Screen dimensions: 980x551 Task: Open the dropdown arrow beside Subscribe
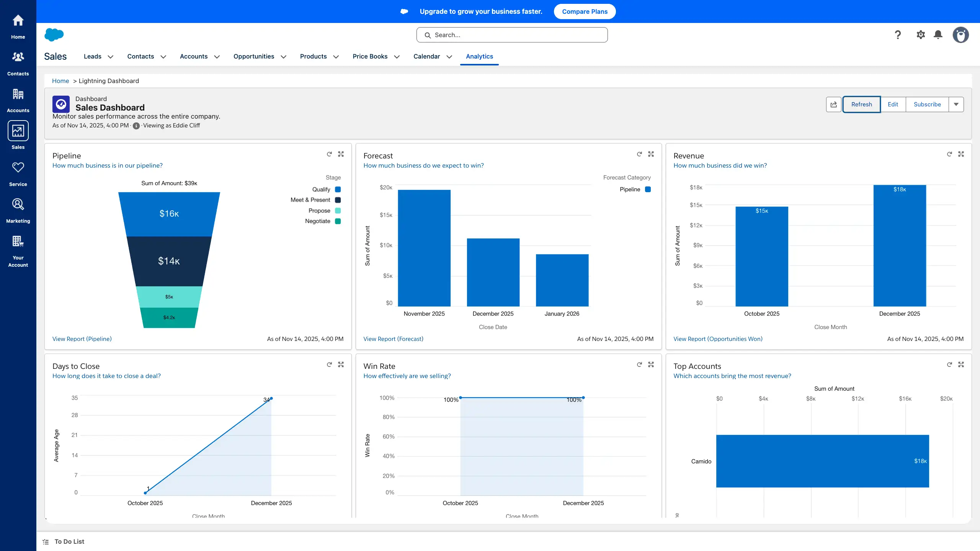(x=956, y=104)
